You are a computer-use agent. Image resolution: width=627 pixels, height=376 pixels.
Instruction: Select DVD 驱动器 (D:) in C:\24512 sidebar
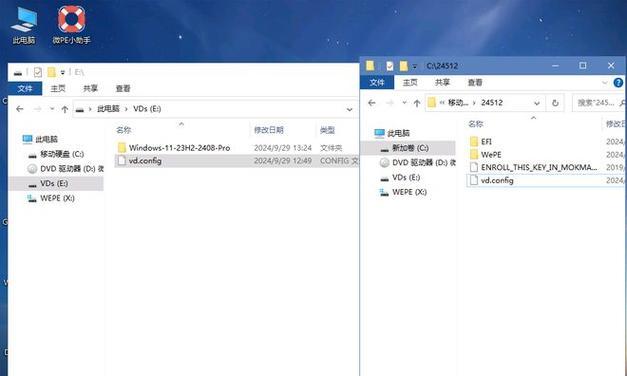click(x=417, y=163)
